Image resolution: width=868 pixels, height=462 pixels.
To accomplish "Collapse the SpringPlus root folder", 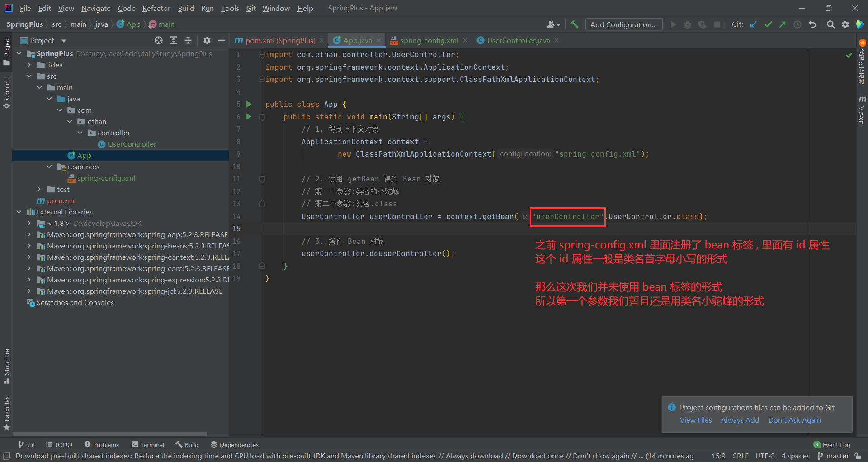I will [19, 53].
